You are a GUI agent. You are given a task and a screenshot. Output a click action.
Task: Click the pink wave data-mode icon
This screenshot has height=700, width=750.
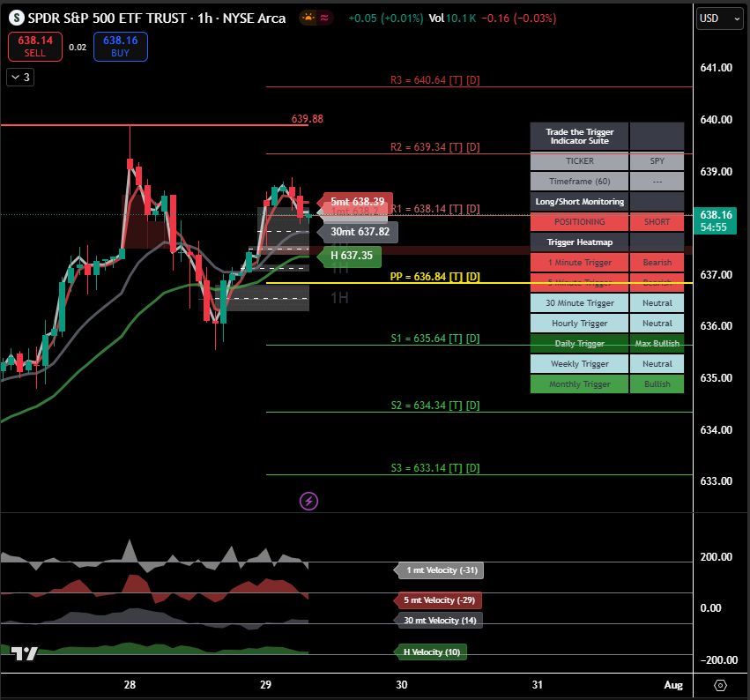point(324,19)
